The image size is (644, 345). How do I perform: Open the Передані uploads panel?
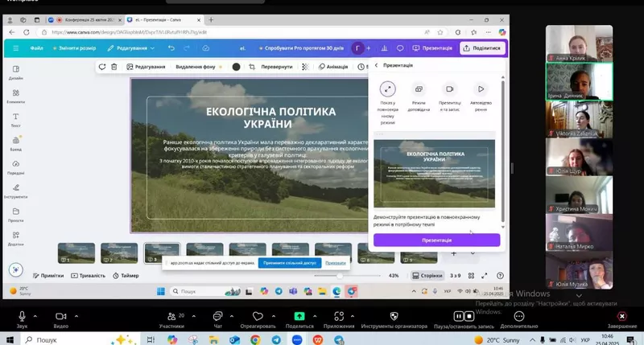pos(15,167)
